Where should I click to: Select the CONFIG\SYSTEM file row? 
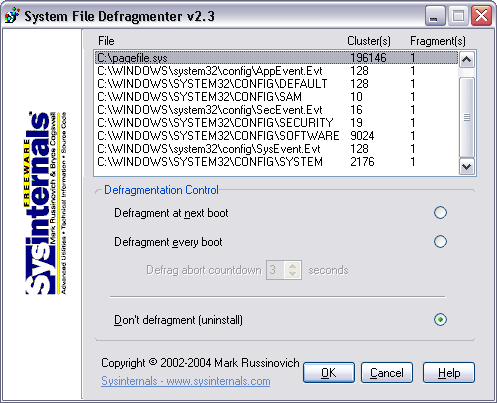coord(277,162)
